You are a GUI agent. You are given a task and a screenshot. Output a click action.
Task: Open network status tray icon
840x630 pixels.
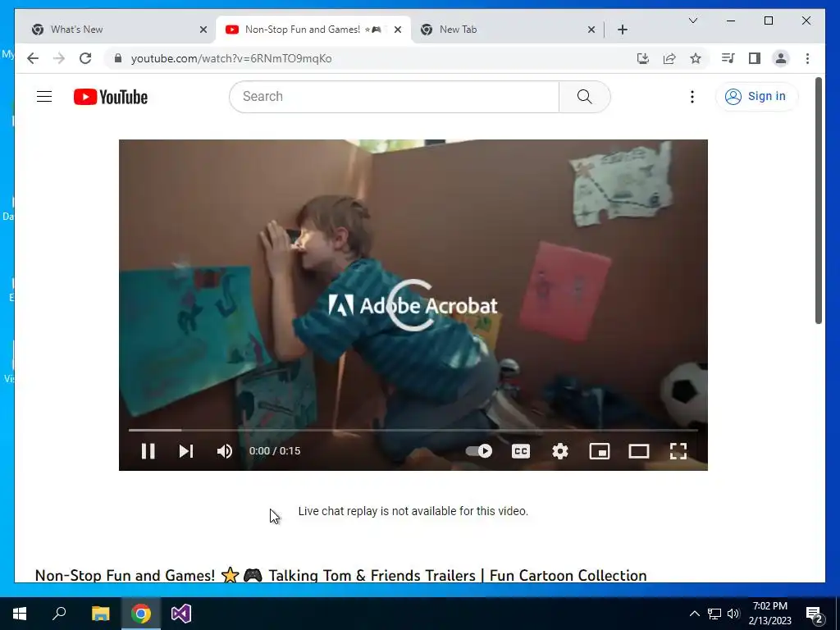[714, 614]
